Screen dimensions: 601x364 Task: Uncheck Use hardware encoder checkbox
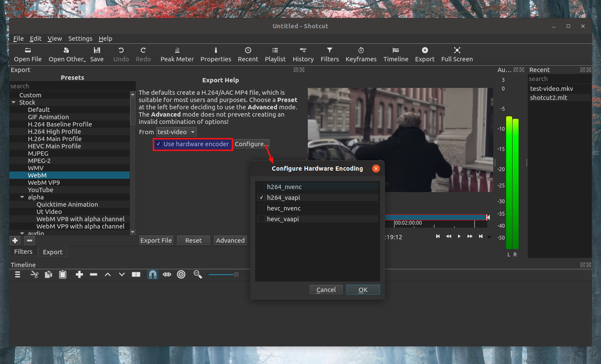[x=158, y=144]
